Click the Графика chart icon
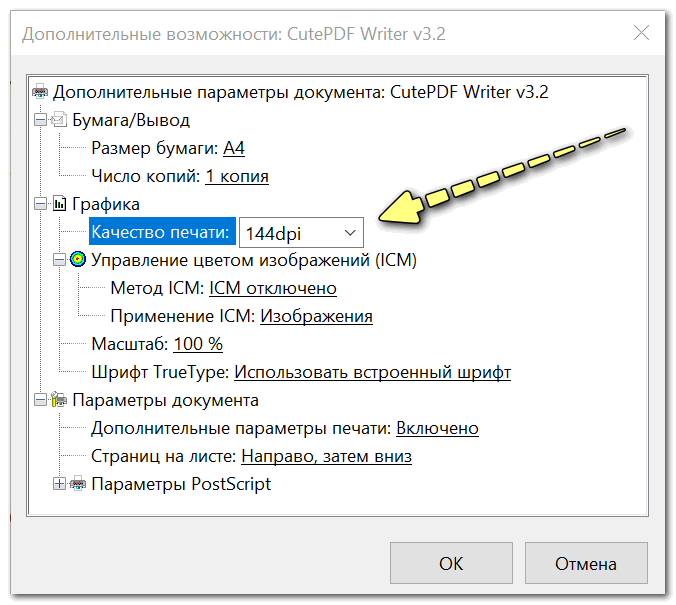 pyautogui.click(x=59, y=204)
